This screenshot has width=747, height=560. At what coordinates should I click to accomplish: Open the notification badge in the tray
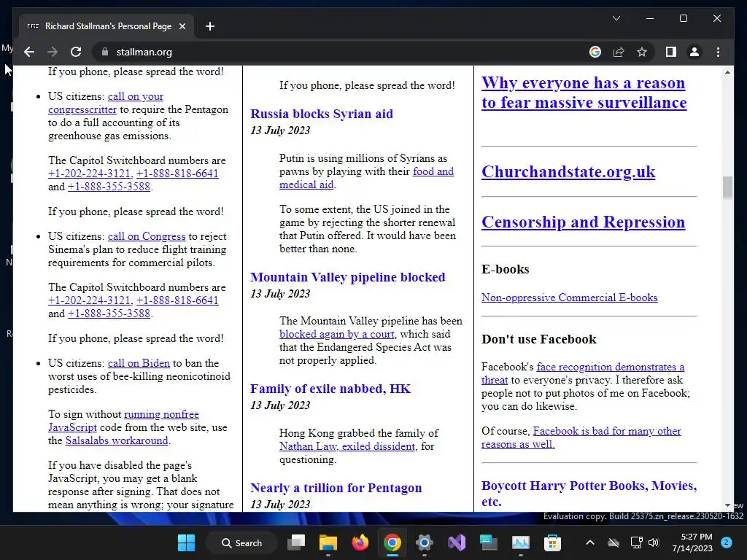726,542
